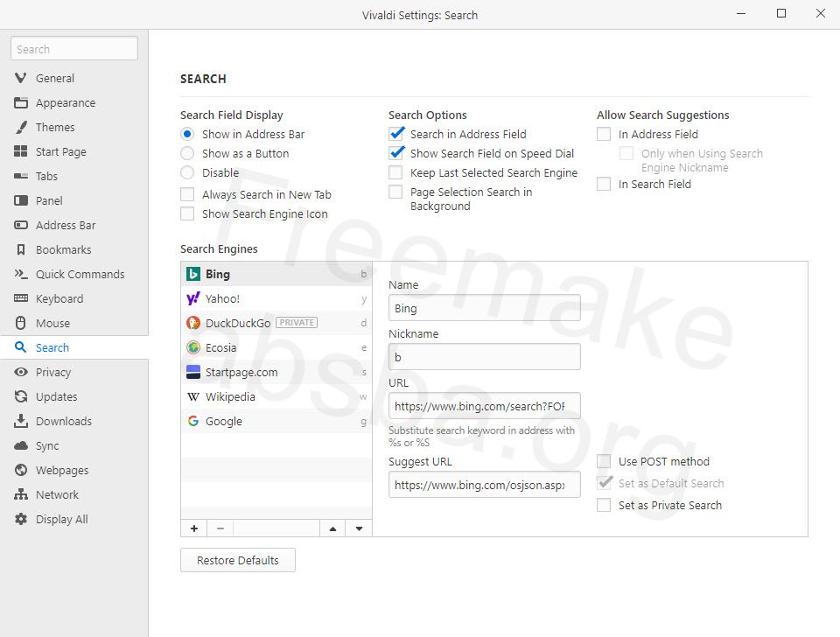Open the Appearance settings category label
This screenshot has width=840, height=637.
pyautogui.click(x=66, y=103)
